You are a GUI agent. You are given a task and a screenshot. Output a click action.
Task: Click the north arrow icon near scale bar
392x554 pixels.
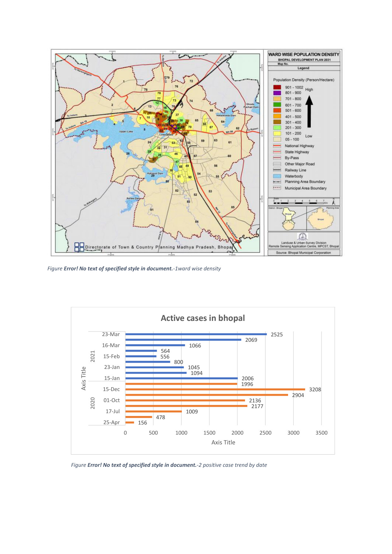pos(334,202)
